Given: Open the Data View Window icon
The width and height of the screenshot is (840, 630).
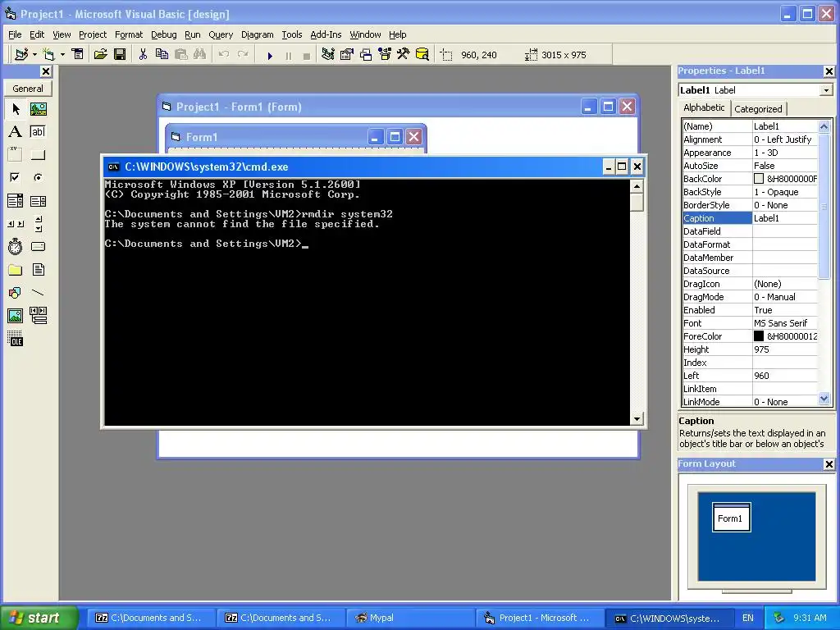Looking at the screenshot, I should [422, 54].
